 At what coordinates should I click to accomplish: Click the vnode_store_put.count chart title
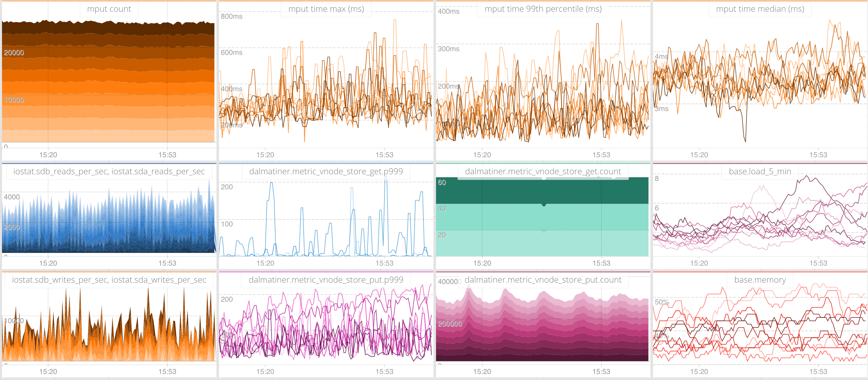tap(543, 280)
